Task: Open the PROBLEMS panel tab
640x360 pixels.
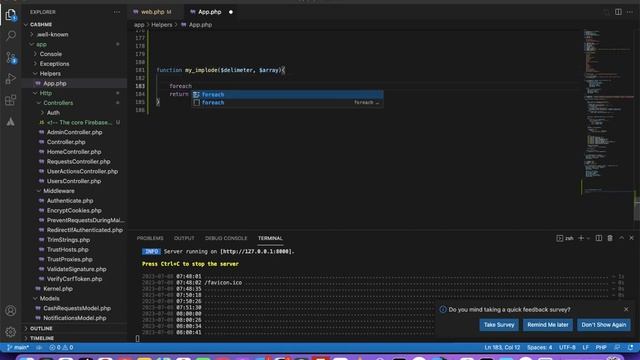Action: pos(150,238)
